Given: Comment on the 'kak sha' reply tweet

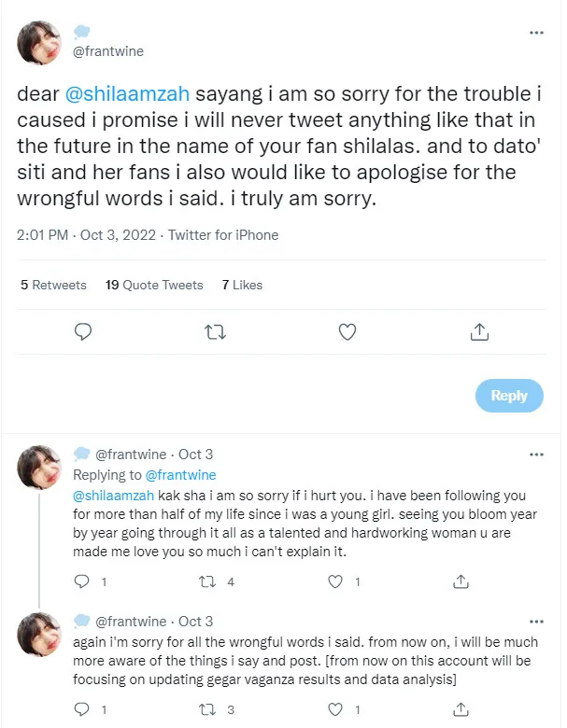Looking at the screenshot, I should click(82, 581).
